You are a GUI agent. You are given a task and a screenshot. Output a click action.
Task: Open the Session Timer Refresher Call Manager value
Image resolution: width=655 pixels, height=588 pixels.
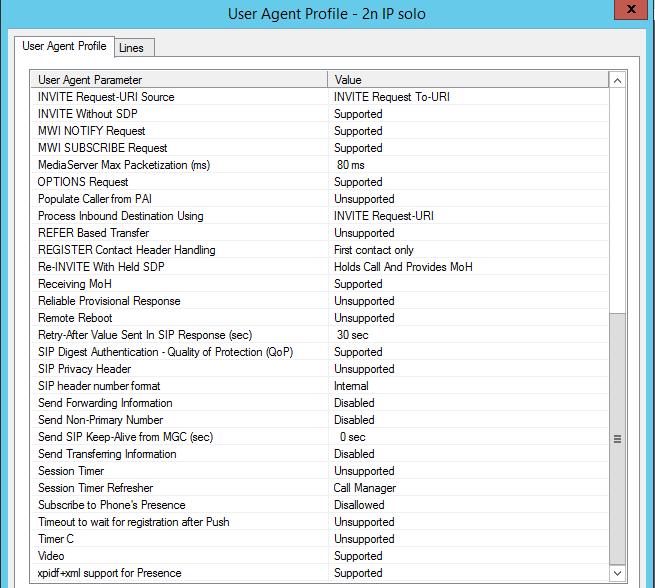pyautogui.click(x=365, y=488)
